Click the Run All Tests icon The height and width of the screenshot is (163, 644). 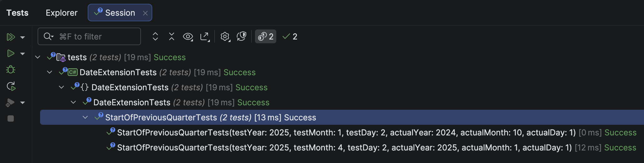pos(11,37)
